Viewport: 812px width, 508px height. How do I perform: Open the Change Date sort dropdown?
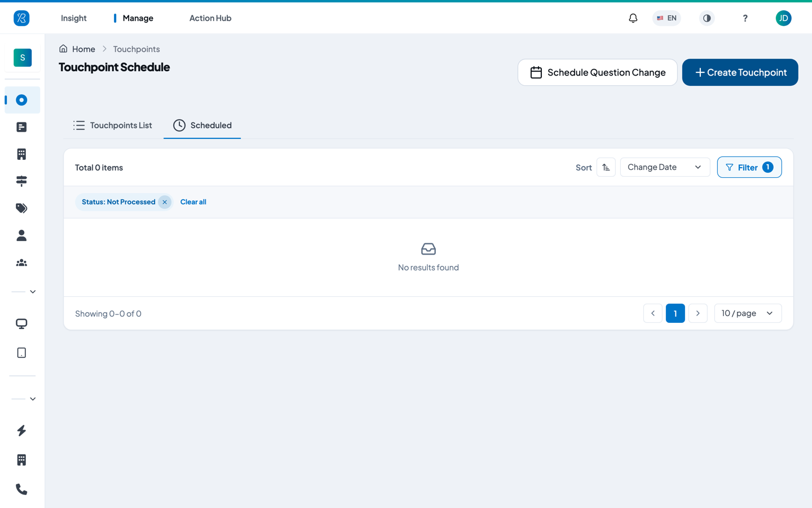665,167
